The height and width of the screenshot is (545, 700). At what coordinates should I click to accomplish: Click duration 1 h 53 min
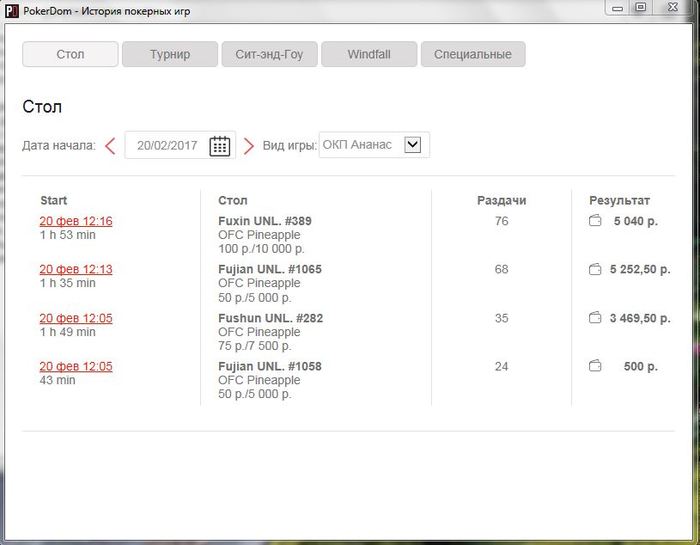pos(67,235)
